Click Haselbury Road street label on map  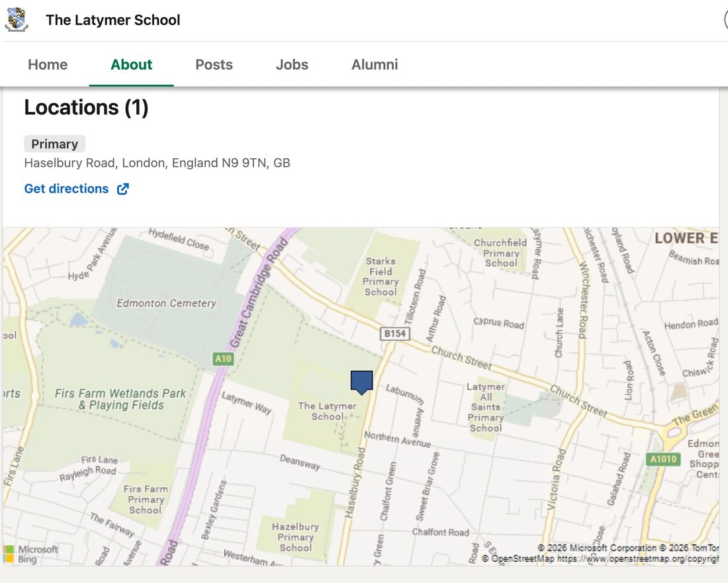pos(355,482)
